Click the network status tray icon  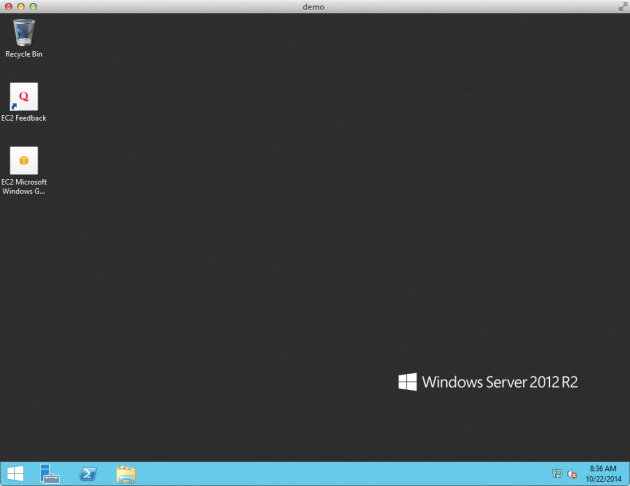(x=557, y=474)
